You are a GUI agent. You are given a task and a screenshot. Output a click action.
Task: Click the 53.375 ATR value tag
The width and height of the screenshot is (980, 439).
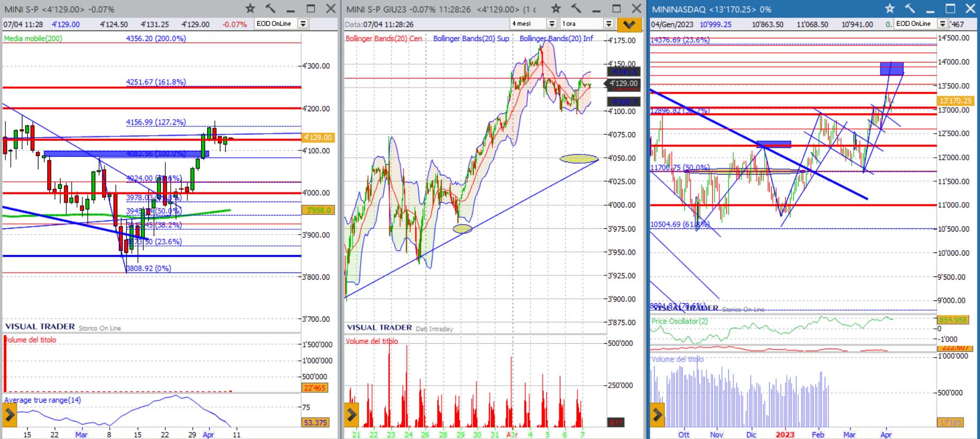pyautogui.click(x=315, y=422)
